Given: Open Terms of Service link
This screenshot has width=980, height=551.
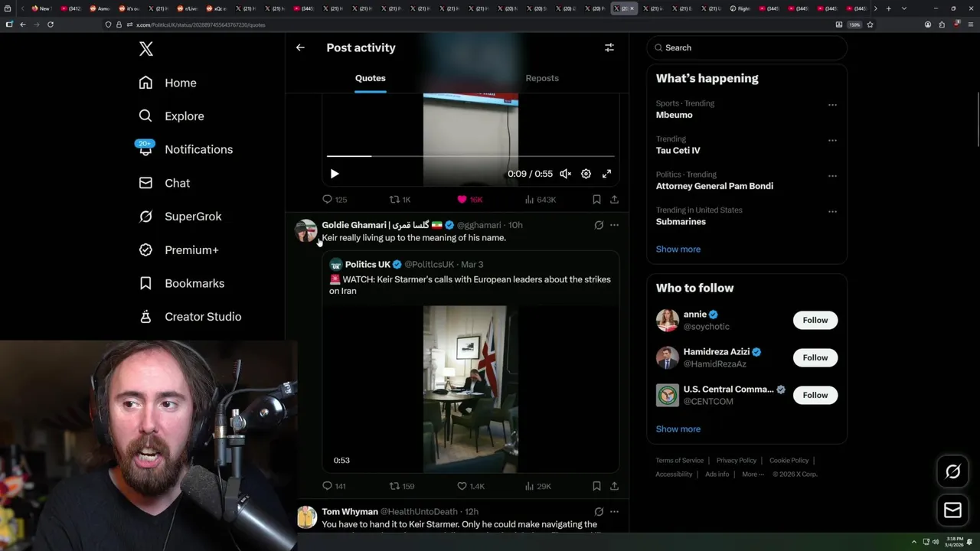Looking at the screenshot, I should coord(679,461).
